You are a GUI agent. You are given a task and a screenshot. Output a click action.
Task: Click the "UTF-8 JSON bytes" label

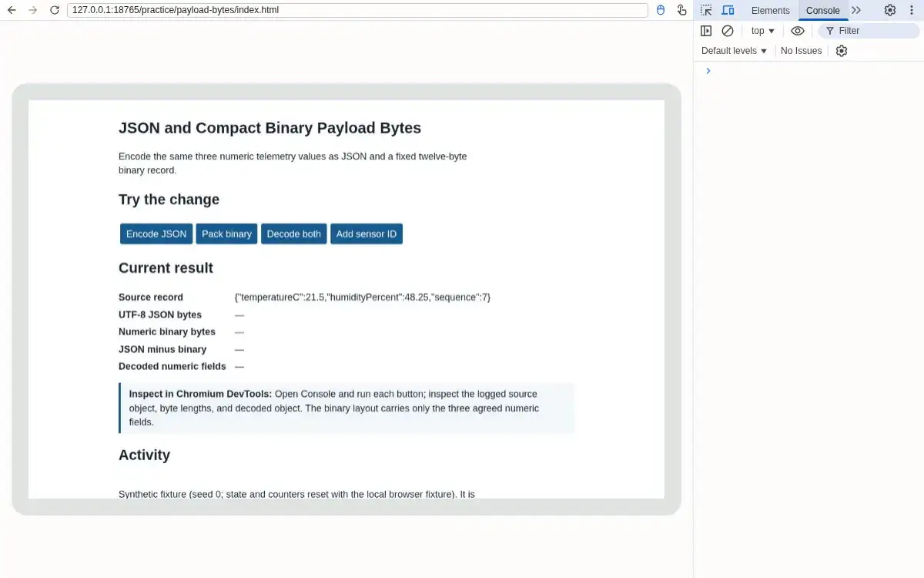pos(160,314)
